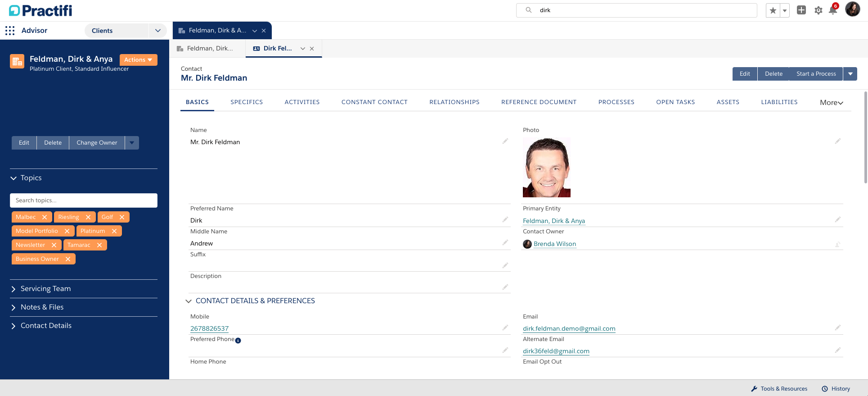Click sidebar Delete button
The width and height of the screenshot is (868, 396).
tap(53, 143)
